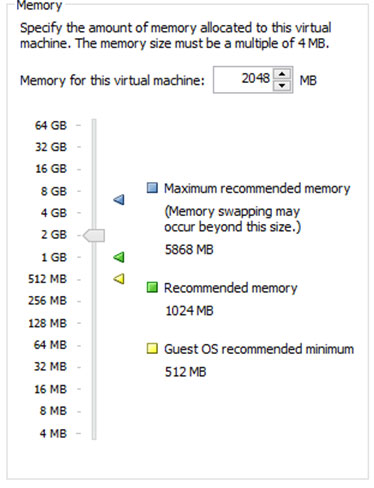The width and height of the screenshot is (374, 488).
Task: Click the green recommended memory triangle marker
Action: click(119, 257)
